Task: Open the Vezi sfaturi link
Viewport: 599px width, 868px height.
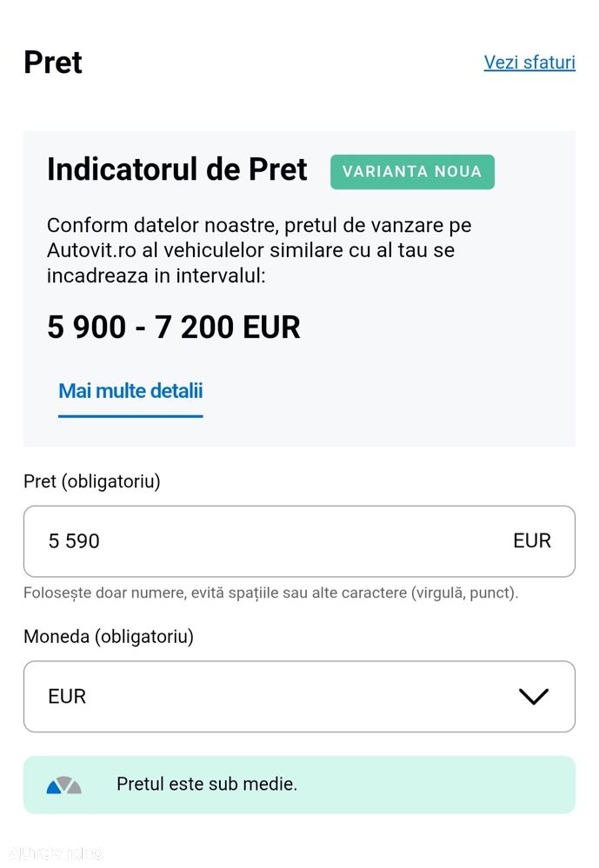Action: click(529, 63)
